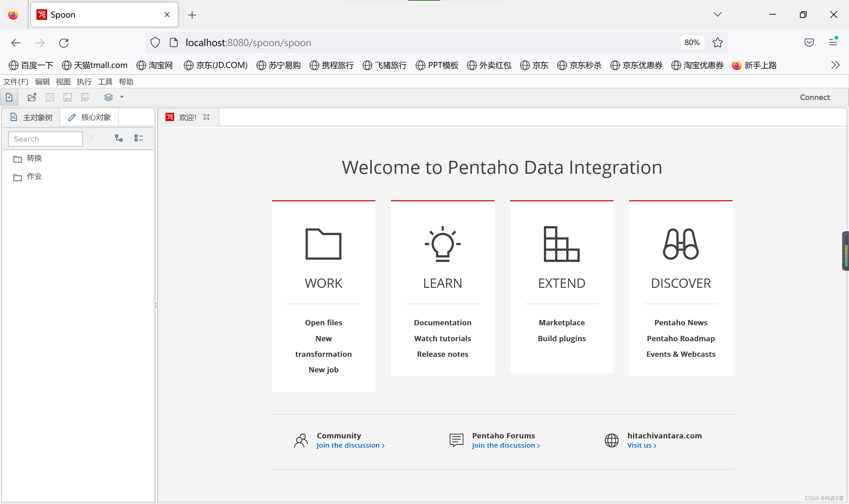Click the Connect button
The width and height of the screenshot is (849, 504).
(x=815, y=97)
